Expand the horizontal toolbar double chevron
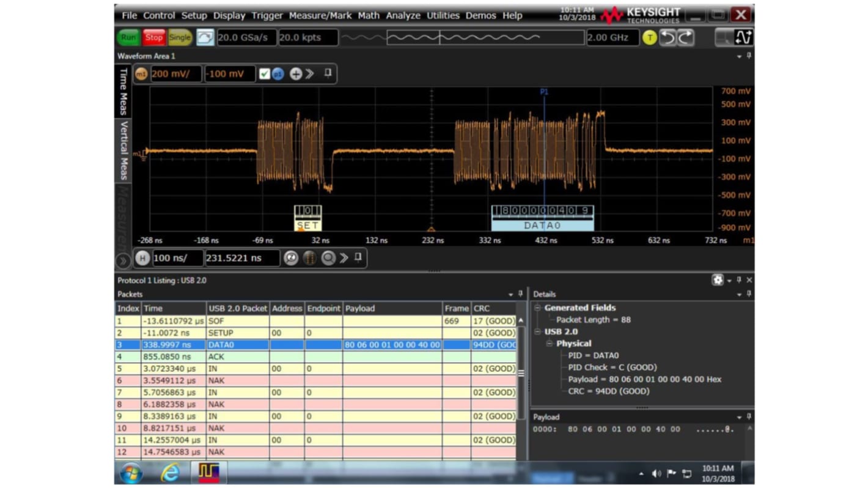 pos(344,258)
